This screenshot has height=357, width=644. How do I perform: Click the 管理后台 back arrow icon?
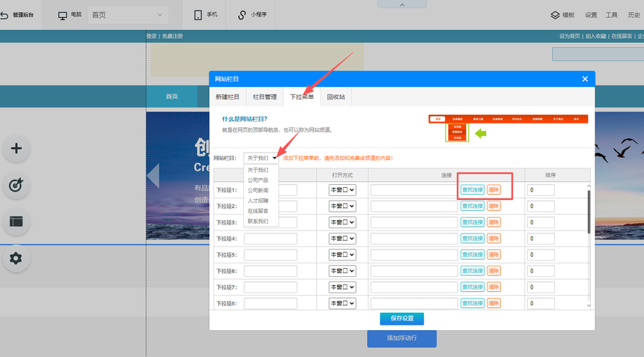(4, 15)
